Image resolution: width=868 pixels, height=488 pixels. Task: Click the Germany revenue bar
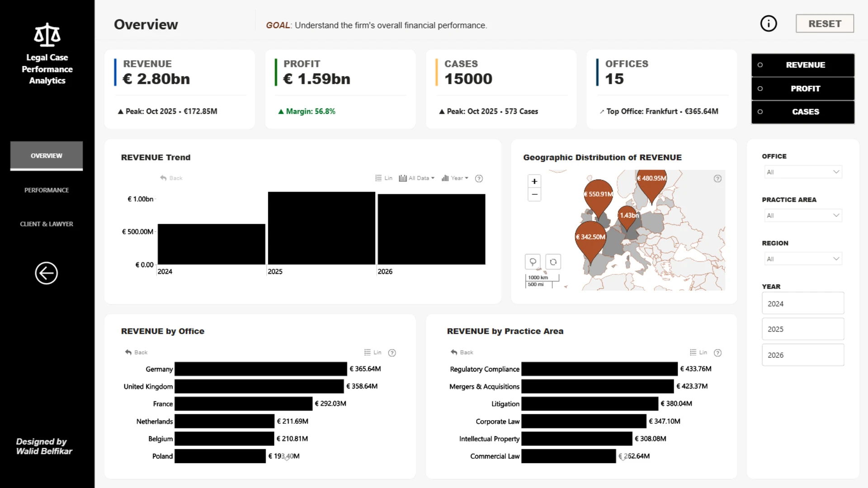pos(261,369)
